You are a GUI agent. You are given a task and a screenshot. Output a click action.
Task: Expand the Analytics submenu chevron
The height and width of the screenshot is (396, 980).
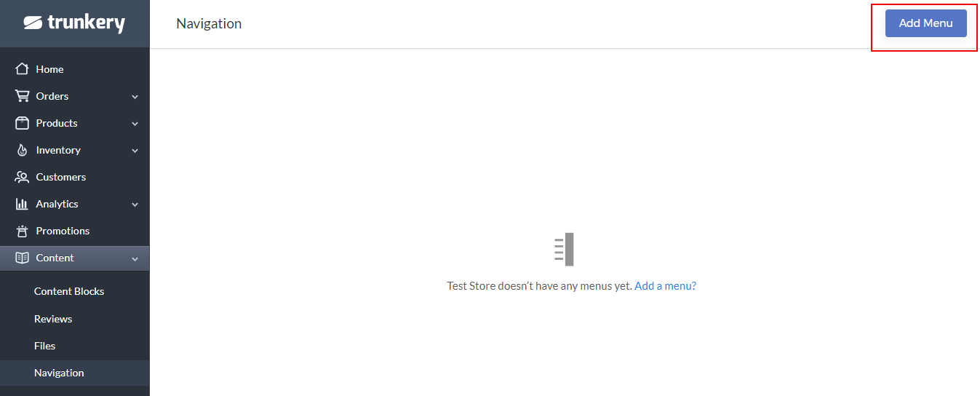click(x=135, y=205)
